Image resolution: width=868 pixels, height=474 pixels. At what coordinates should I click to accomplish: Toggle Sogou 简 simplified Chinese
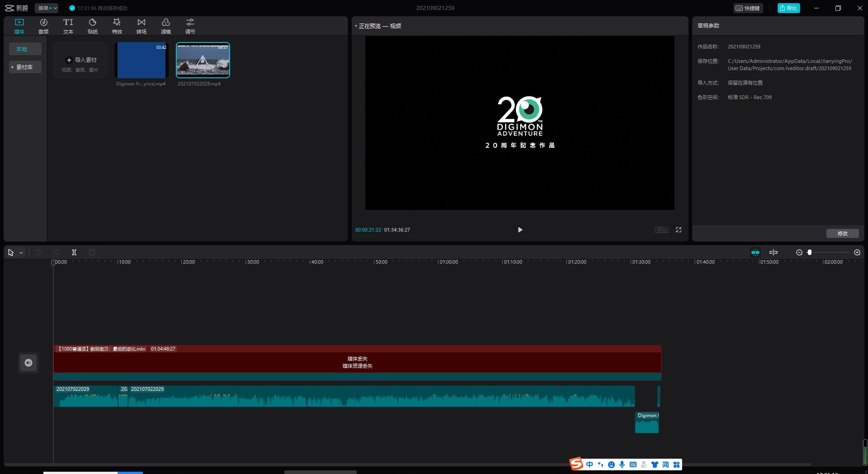[665, 465]
